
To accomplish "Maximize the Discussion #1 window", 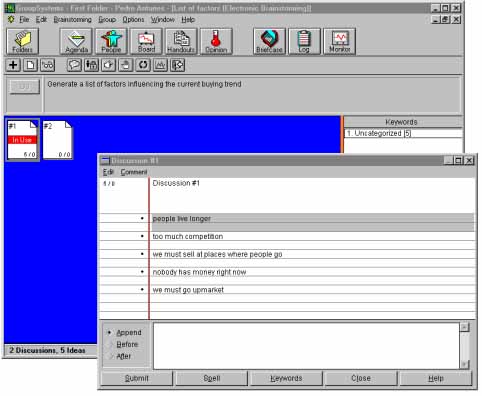I will (x=459, y=161).
